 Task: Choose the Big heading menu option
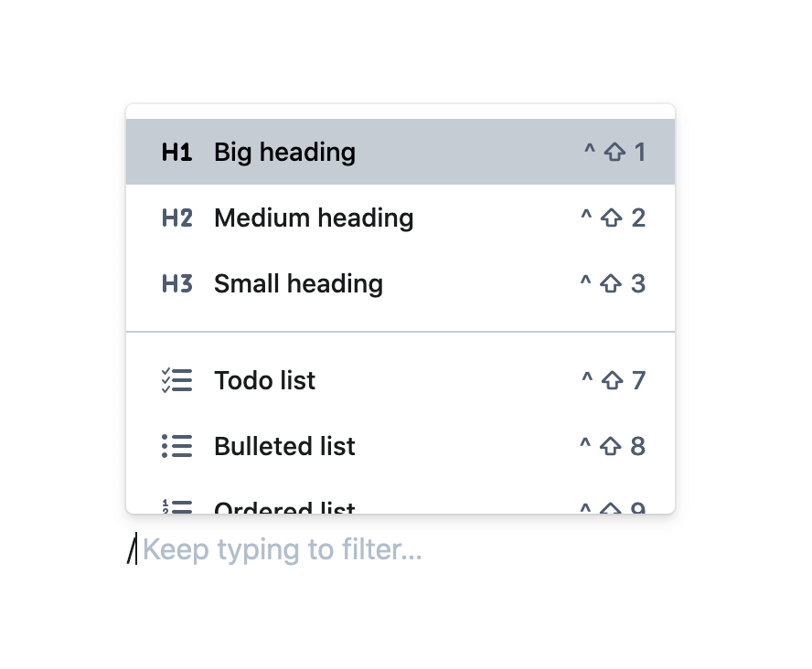point(284,153)
